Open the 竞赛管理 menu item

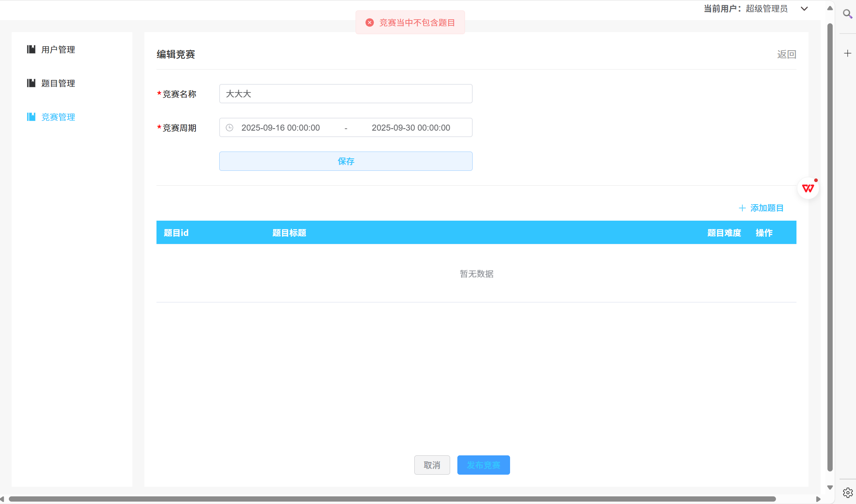coord(58,117)
